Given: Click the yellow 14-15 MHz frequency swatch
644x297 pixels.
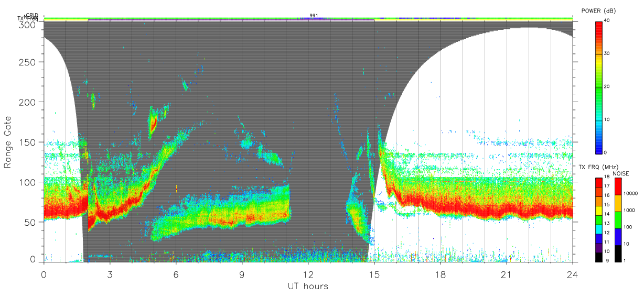Looking at the screenshot, I should pos(599,210).
